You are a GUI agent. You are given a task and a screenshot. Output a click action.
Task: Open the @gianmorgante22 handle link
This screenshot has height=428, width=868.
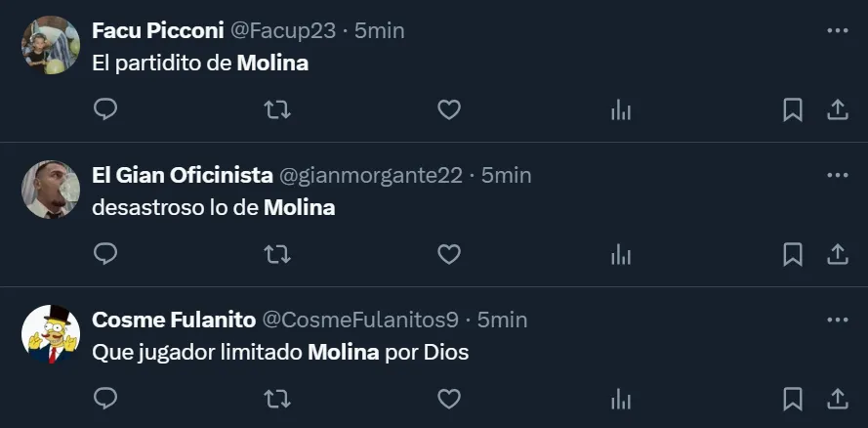[x=371, y=175]
